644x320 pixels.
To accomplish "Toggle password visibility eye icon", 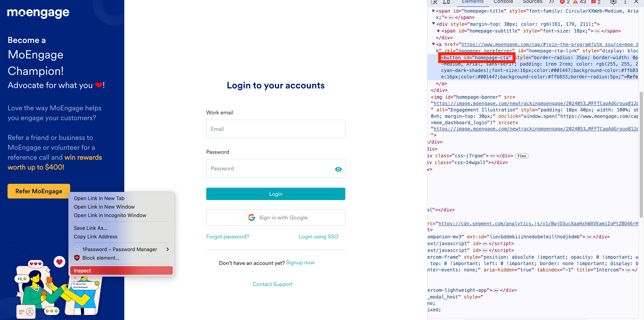I will point(338,169).
